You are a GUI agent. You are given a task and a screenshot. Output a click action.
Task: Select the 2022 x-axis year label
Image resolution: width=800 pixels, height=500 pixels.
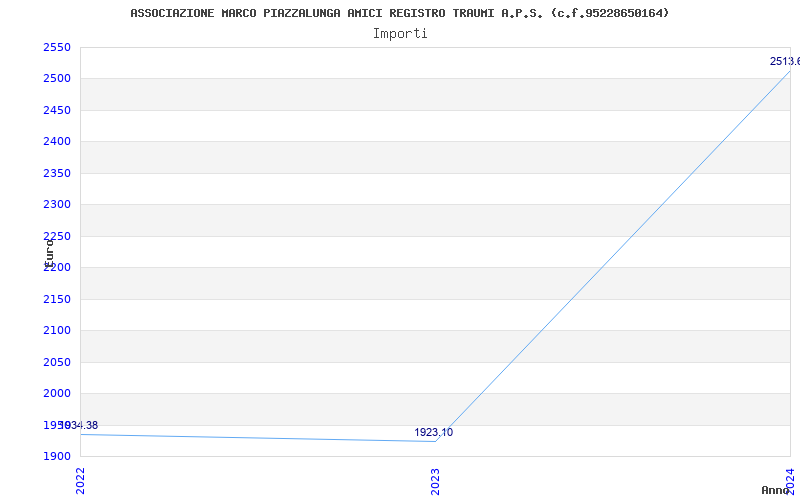tap(81, 481)
